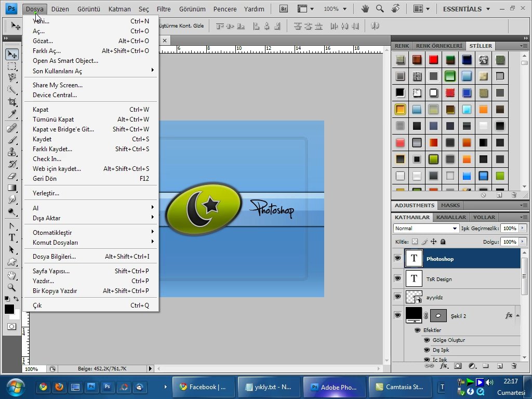Switch to the Facebook taskbar window
This screenshot has height=399, width=532.
tap(204, 387)
